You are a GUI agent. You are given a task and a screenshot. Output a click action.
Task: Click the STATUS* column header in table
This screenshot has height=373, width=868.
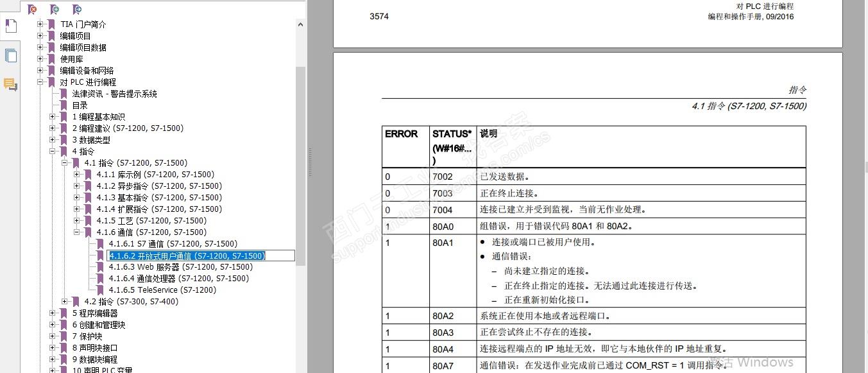[452, 134]
